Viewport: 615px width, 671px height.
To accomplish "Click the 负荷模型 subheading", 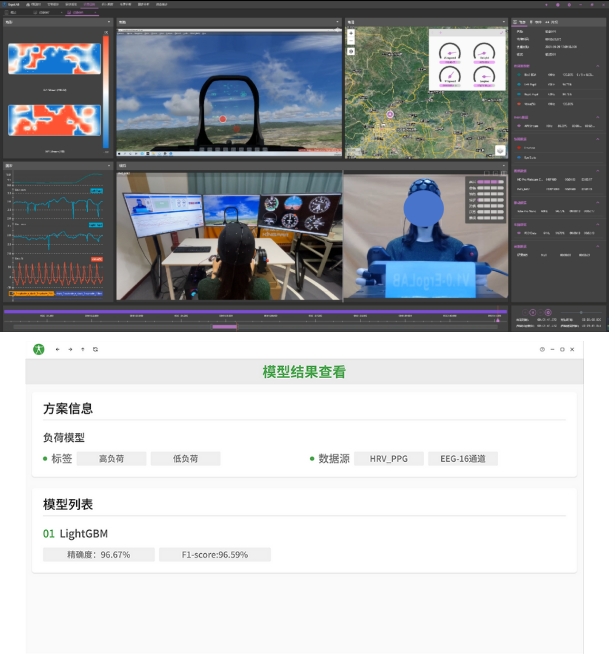I will (64, 437).
